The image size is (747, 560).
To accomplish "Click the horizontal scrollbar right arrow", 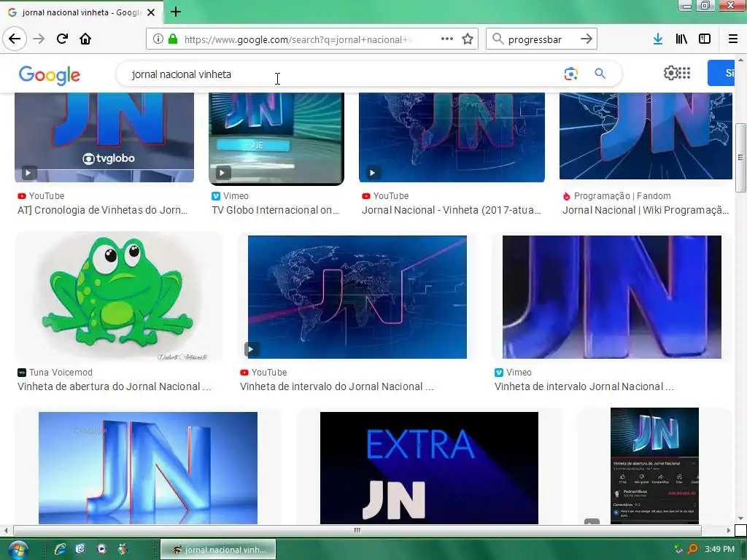I will point(729,530).
